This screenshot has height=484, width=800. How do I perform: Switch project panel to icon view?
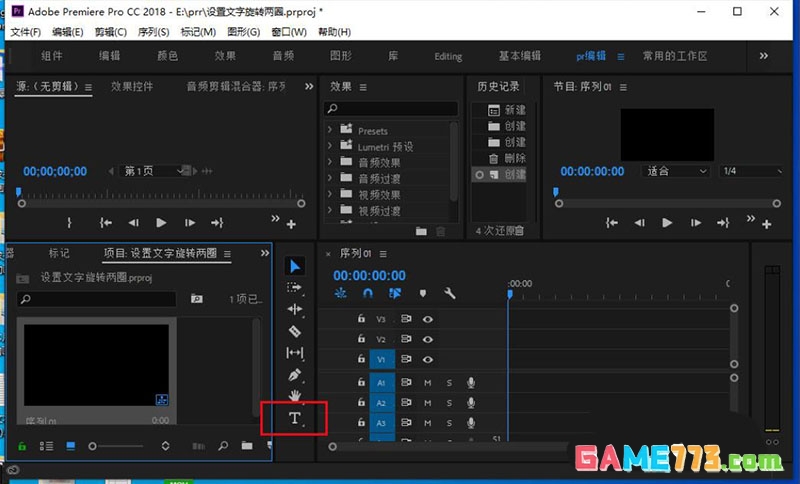click(x=70, y=446)
